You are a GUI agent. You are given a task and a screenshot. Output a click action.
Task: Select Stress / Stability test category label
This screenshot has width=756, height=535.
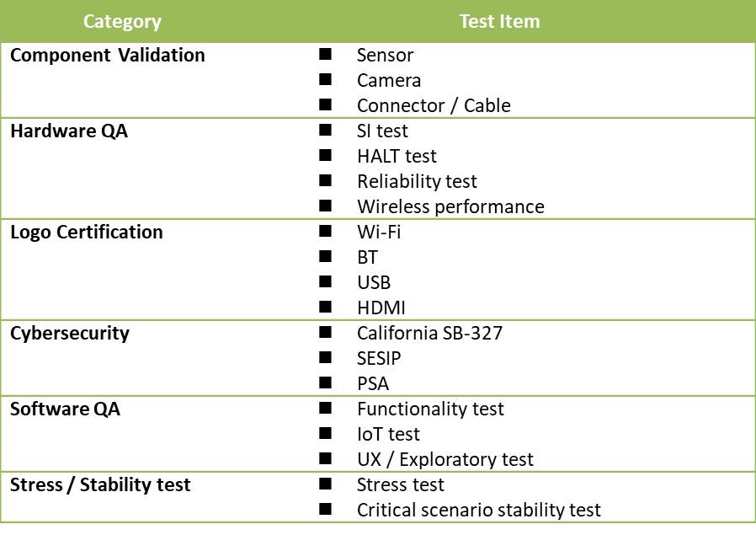(x=100, y=484)
